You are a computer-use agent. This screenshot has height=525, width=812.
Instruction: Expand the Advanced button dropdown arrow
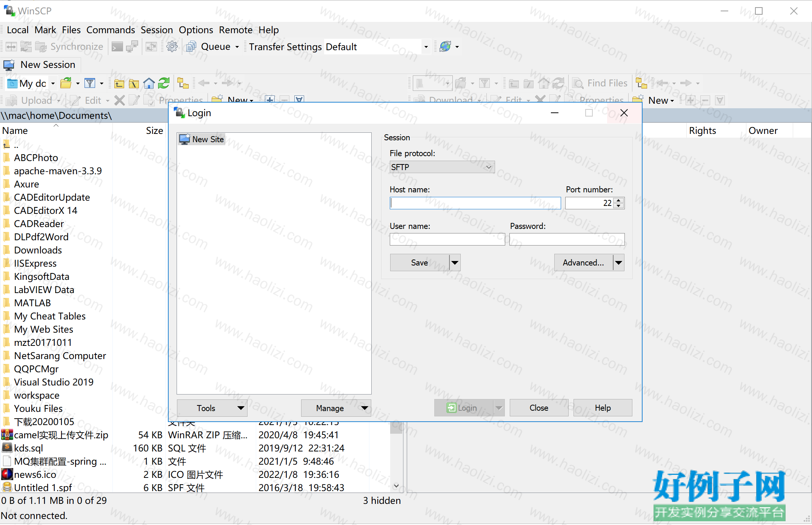point(619,262)
